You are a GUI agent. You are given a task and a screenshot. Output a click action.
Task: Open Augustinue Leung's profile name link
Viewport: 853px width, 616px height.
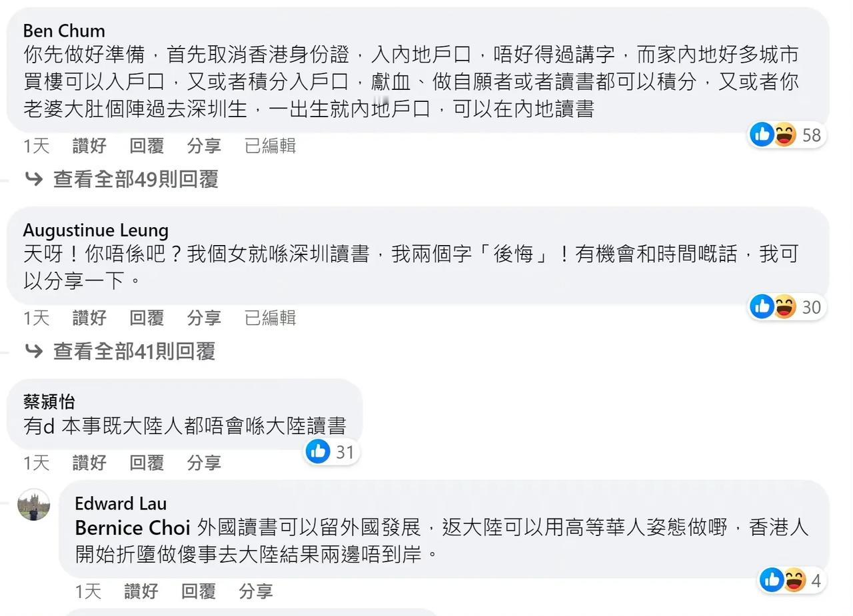point(95,230)
